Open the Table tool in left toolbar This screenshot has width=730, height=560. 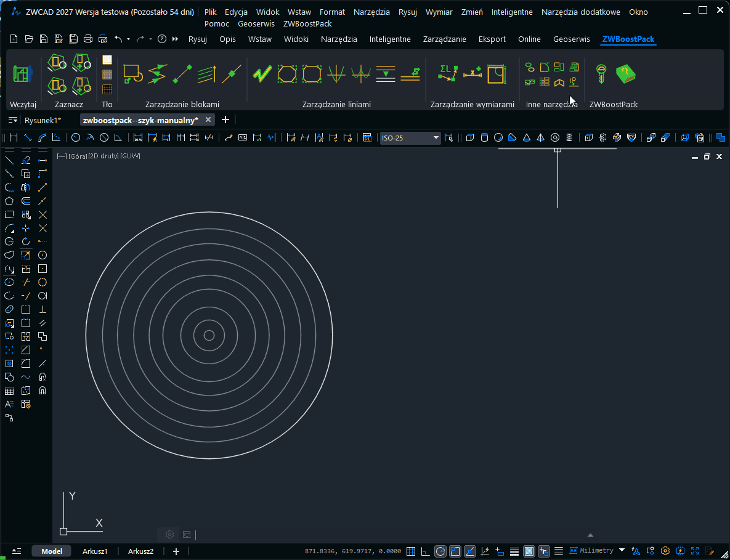tap(9, 391)
